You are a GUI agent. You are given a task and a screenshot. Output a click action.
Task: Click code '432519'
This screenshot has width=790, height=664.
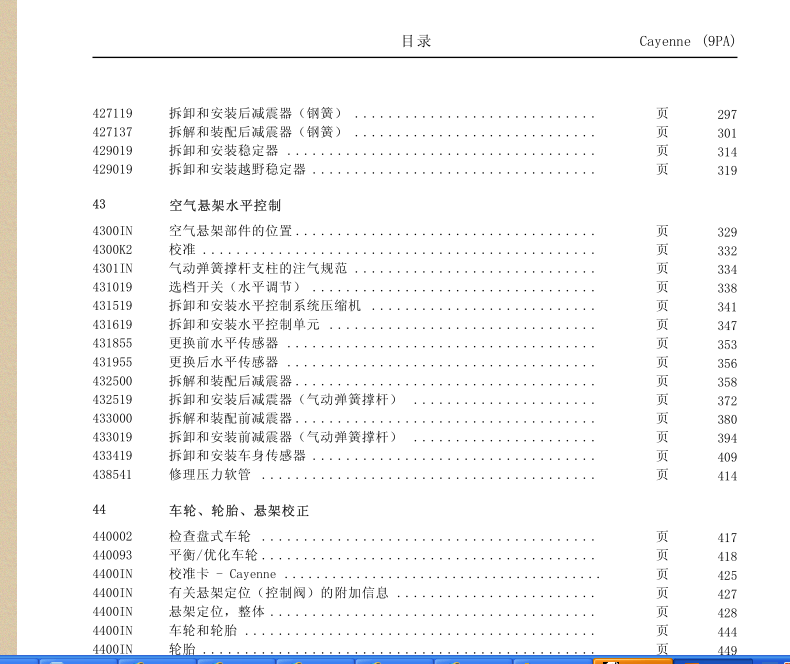pyautogui.click(x=112, y=400)
